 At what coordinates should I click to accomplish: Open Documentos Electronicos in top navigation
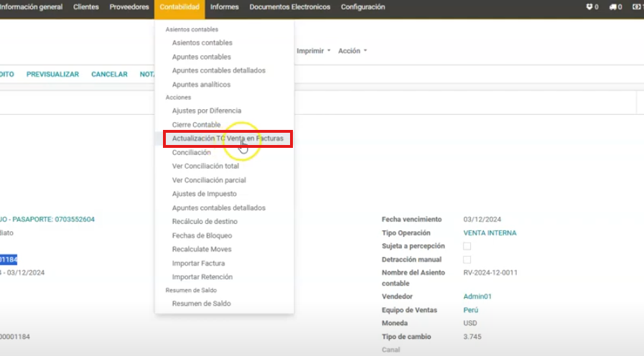point(289,7)
